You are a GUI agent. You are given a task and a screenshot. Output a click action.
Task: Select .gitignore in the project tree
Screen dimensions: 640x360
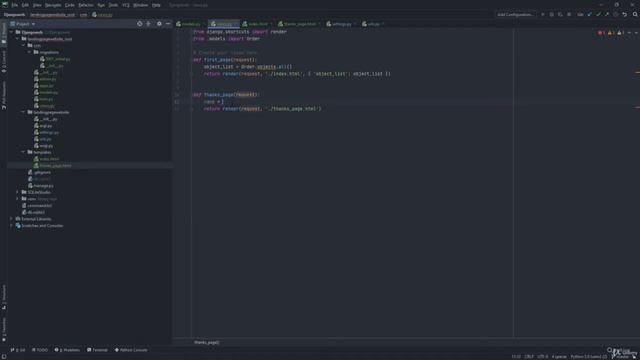(x=42, y=172)
